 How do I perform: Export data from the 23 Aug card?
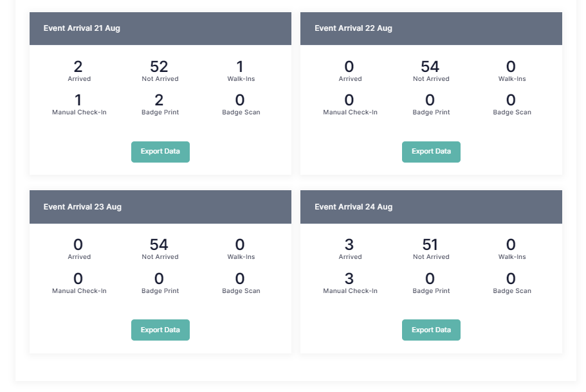pyautogui.click(x=160, y=330)
